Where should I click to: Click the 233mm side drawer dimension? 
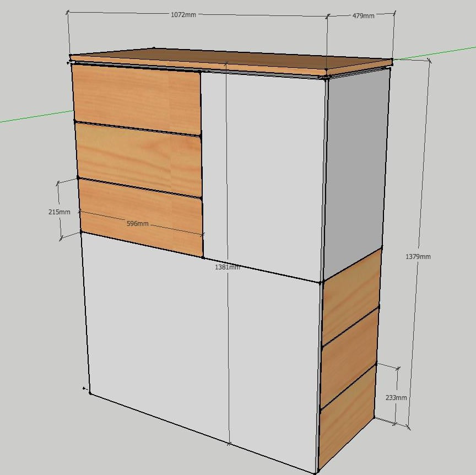tap(396, 397)
